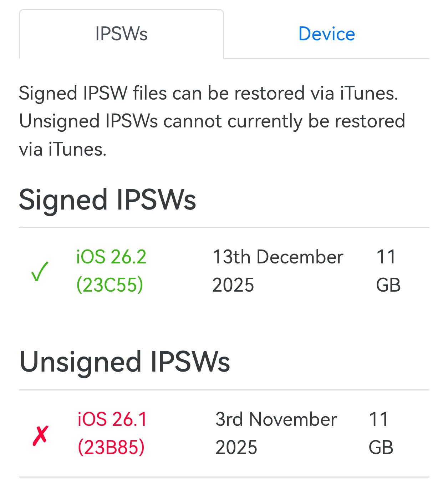The width and height of the screenshot is (448, 479).
Task: Select the IPSWs tab
Action: click(x=121, y=34)
